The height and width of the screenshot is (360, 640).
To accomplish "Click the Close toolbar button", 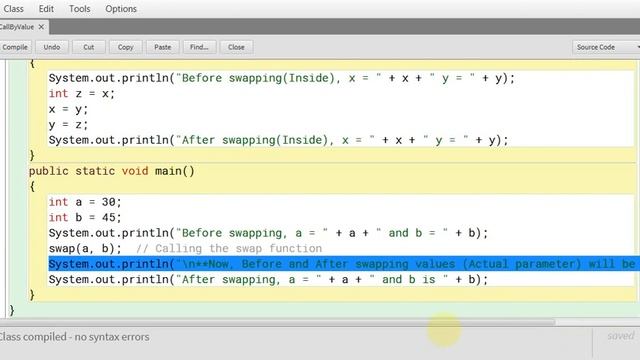I will pyautogui.click(x=236, y=47).
